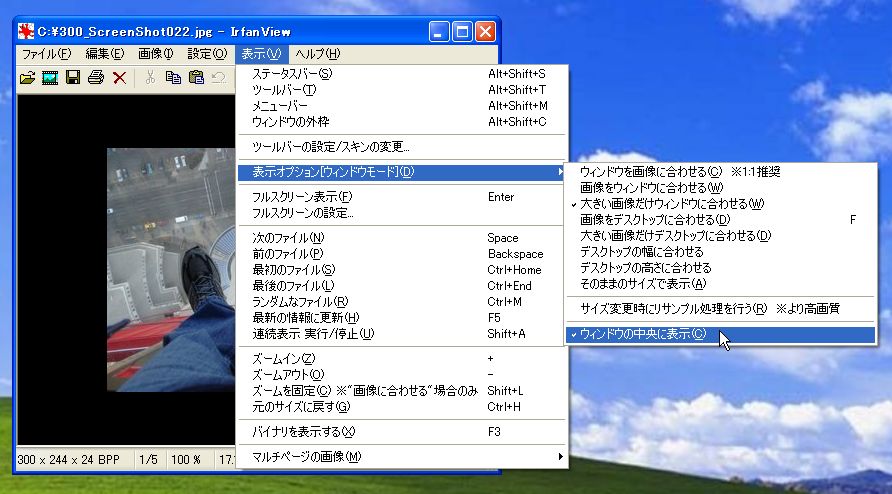The height and width of the screenshot is (494, 892).
Task: Select 連続表示 実行/停止(U)
Action: click(402, 334)
